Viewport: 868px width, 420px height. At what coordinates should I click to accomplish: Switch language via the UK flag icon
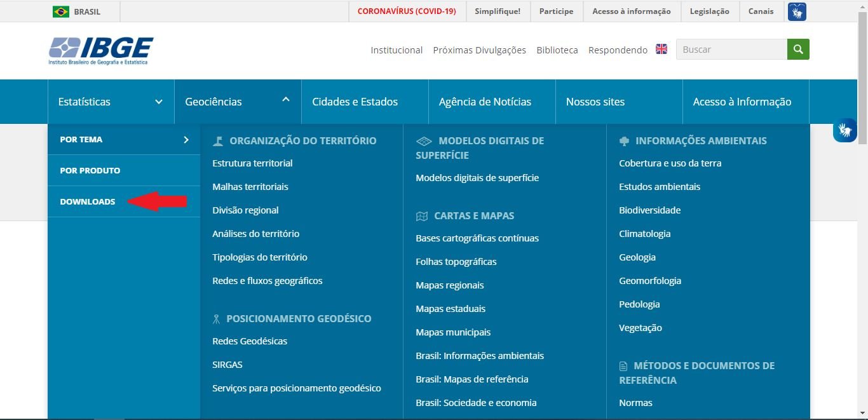pos(661,49)
